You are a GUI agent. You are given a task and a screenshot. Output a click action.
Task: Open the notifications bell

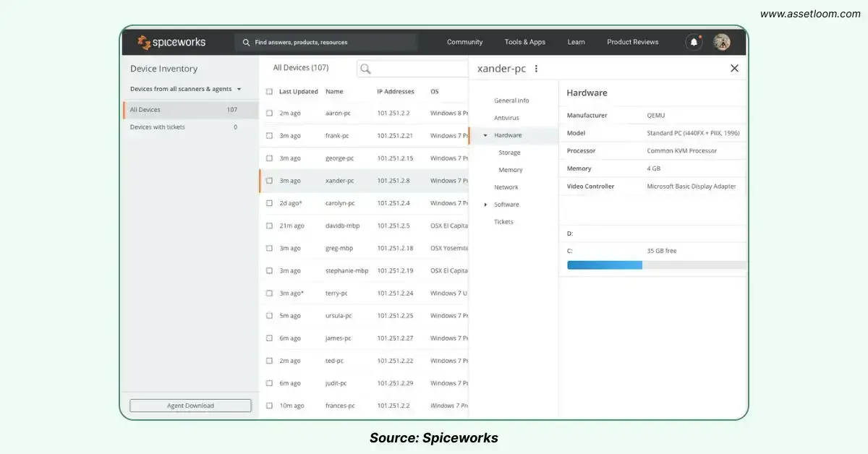click(694, 42)
